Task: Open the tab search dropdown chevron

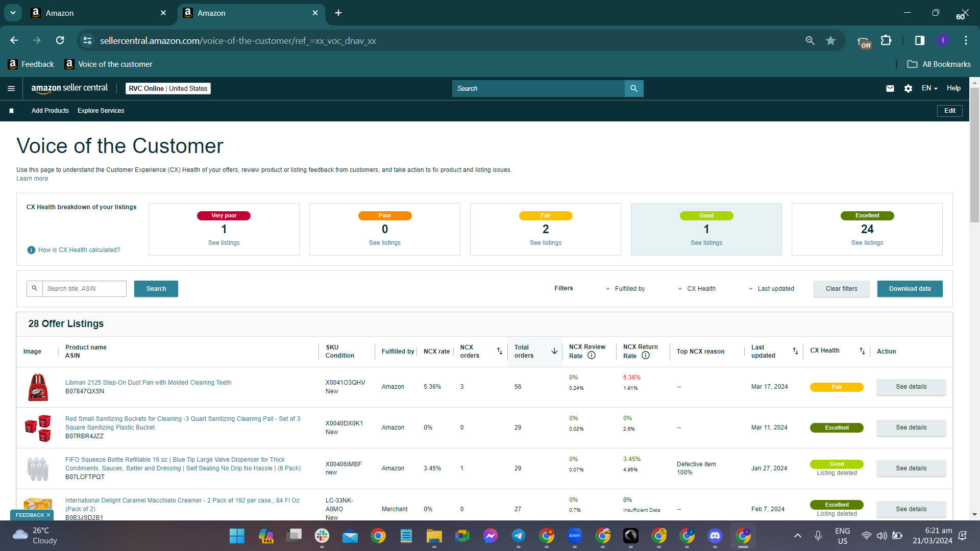Action: [13, 13]
